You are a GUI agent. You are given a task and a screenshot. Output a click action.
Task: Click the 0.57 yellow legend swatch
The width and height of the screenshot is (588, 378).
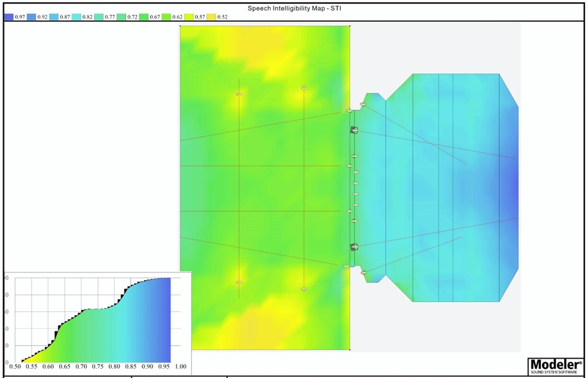click(x=189, y=17)
